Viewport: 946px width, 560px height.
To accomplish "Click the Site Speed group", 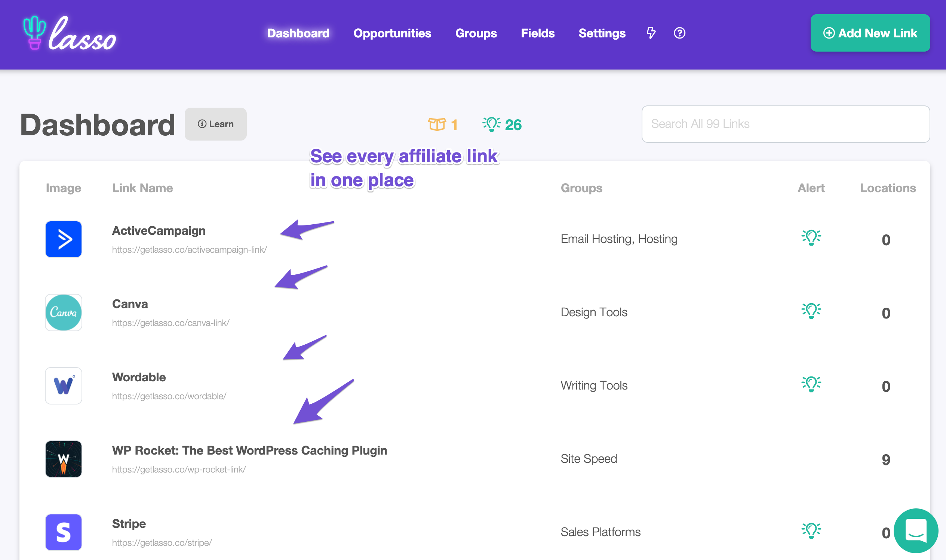I will click(x=589, y=458).
